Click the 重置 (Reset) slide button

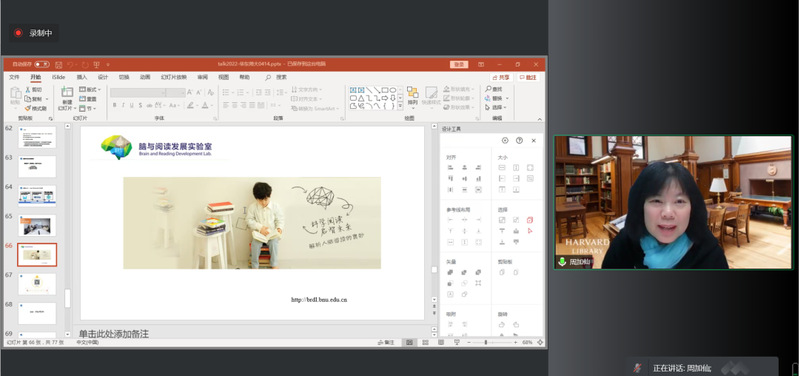88,99
